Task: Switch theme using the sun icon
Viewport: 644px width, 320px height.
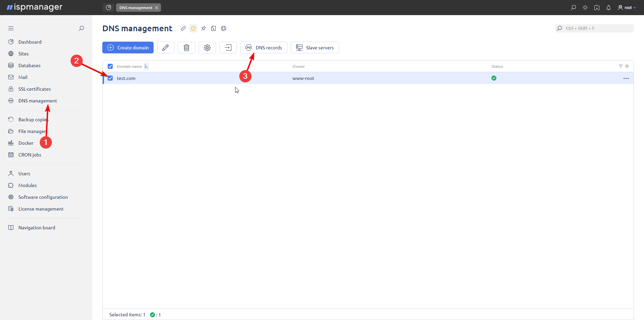Action: [x=585, y=8]
